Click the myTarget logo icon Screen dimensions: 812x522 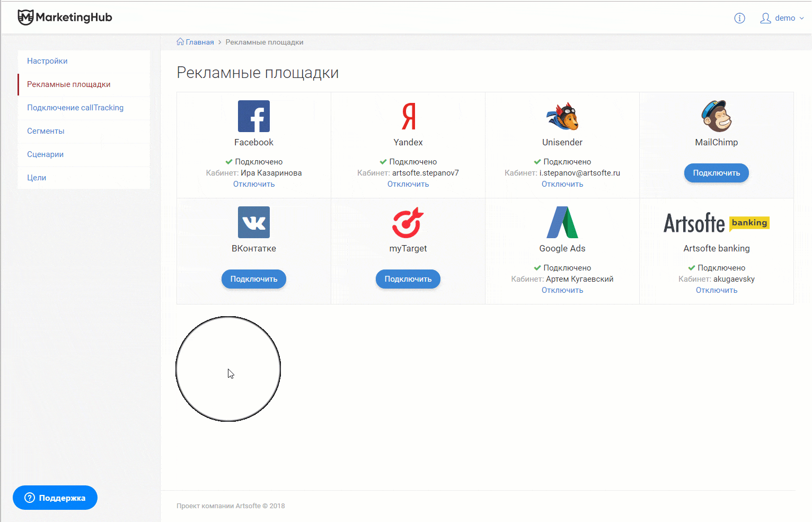coord(408,222)
